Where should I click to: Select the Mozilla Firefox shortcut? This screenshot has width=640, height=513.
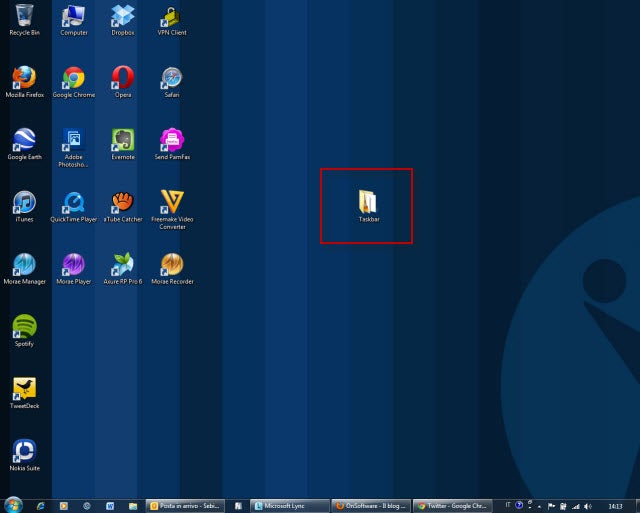click(24, 81)
